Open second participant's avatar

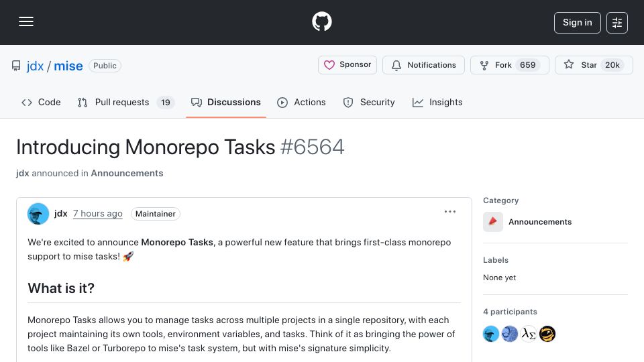pos(510,334)
